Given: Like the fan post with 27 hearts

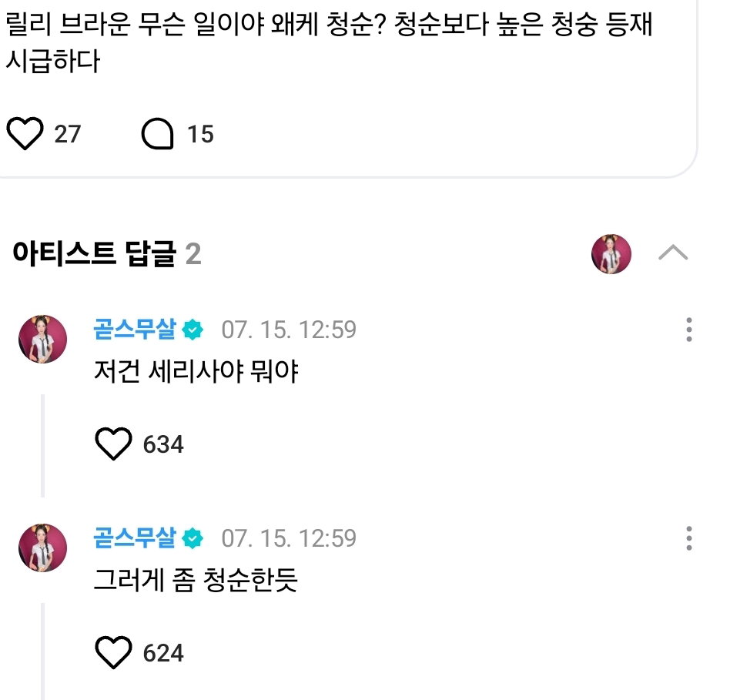Looking at the screenshot, I should 25,134.
